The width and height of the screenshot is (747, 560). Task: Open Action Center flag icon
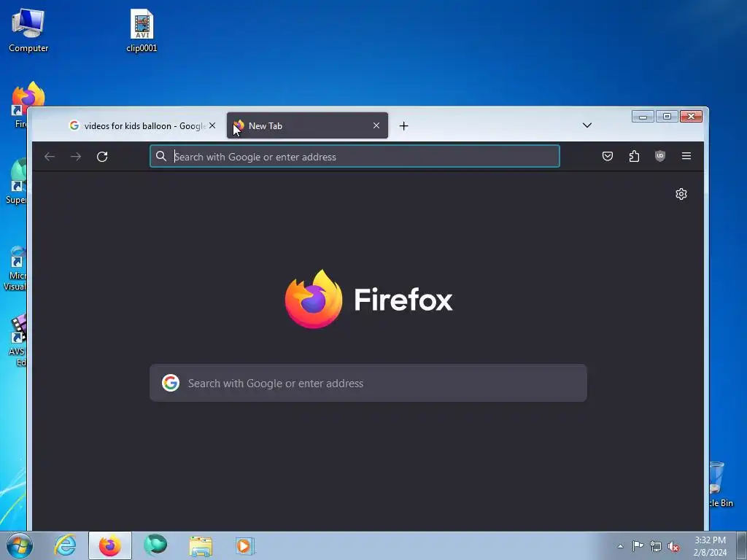click(638, 546)
